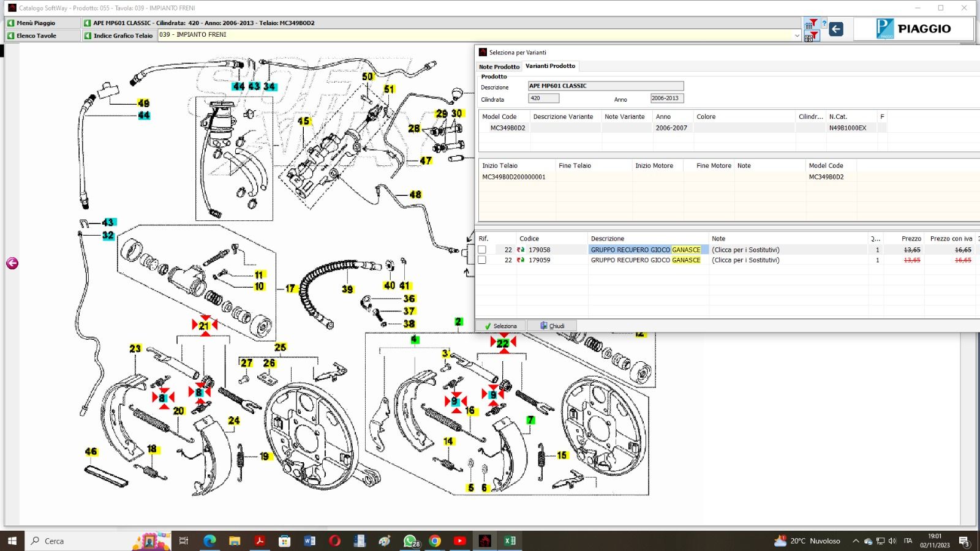Open Task View from the taskbar

point(183,541)
